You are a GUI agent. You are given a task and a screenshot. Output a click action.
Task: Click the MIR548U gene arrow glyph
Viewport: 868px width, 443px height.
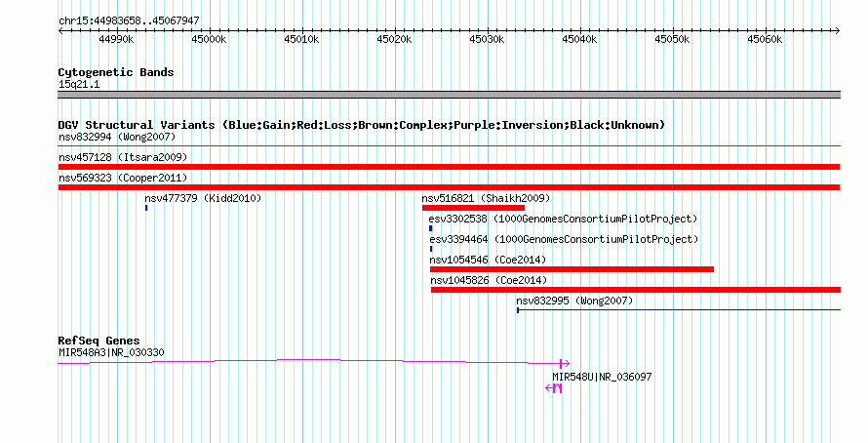pos(554,388)
